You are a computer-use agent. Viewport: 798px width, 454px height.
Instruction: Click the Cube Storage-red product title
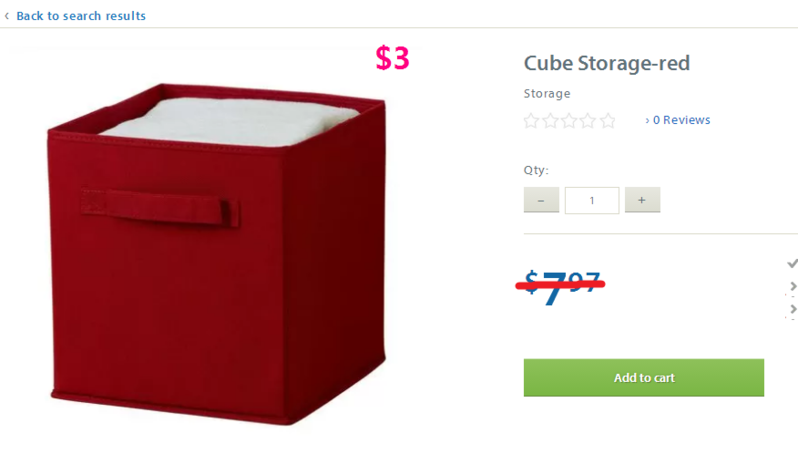[607, 63]
